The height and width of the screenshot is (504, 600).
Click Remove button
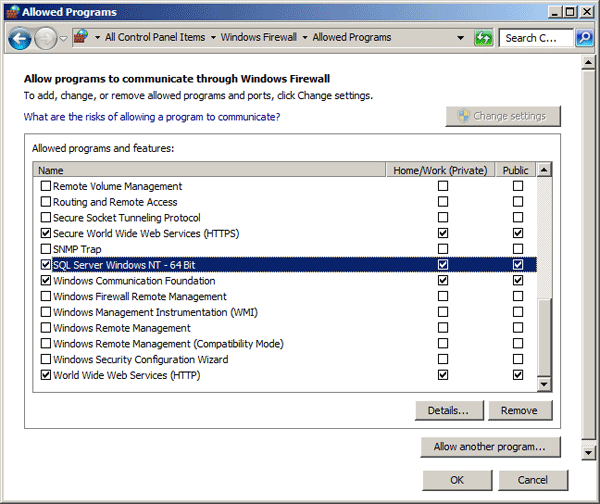(520, 410)
